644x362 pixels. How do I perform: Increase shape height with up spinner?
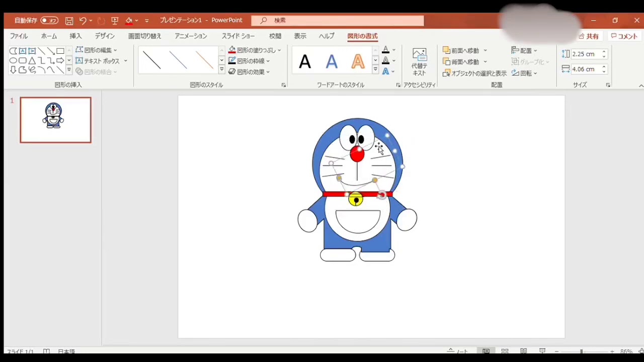pyautogui.click(x=604, y=51)
